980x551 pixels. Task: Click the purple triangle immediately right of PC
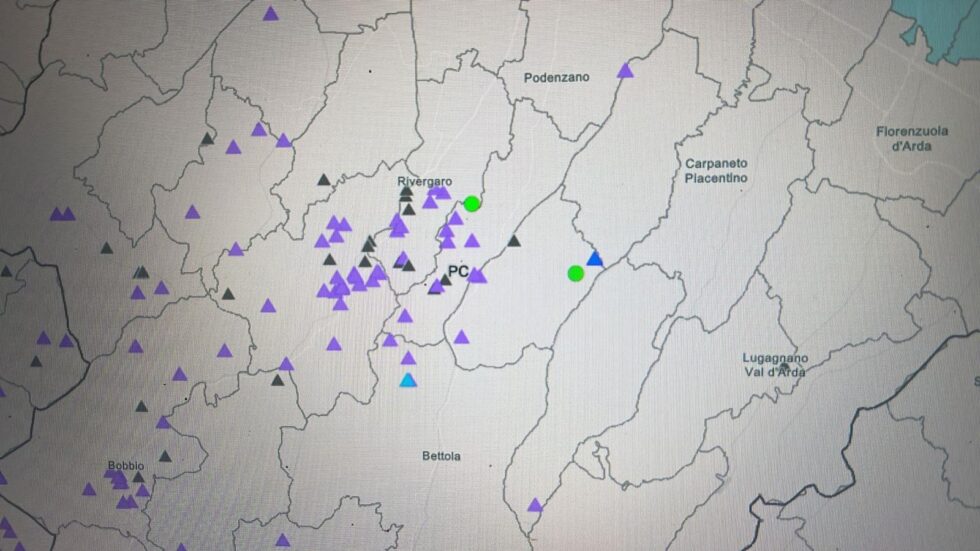[477, 274]
